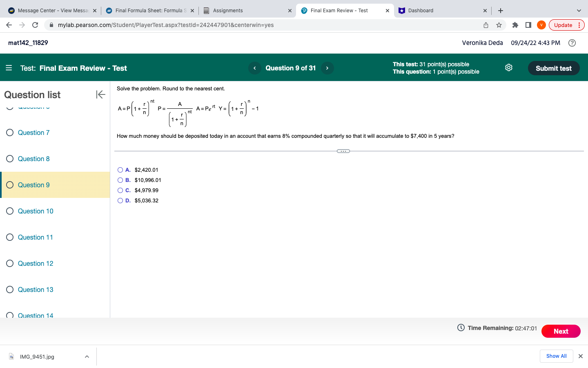Viewport: 588px width, 368px height.
Task: Open Question 11 from the list
Action: [x=36, y=237]
